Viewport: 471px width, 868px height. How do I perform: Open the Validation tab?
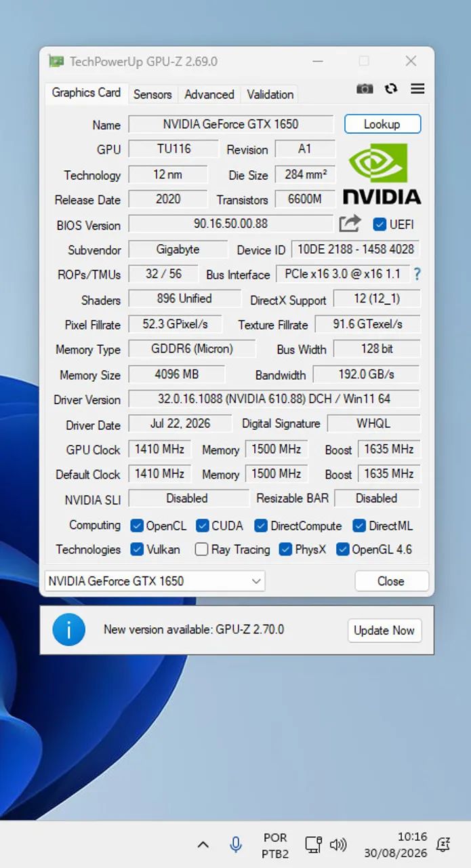pyautogui.click(x=270, y=94)
